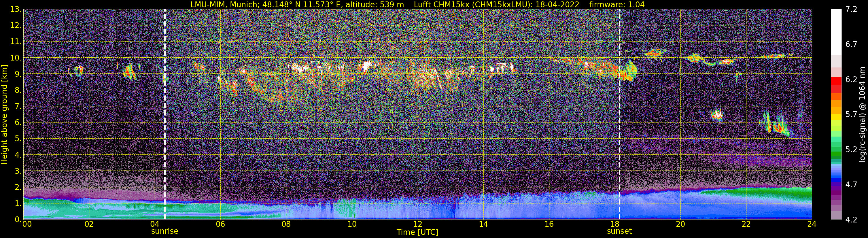Click the 'sunrise' label below the axis
This screenshot has width=868, height=238.
(x=164, y=231)
